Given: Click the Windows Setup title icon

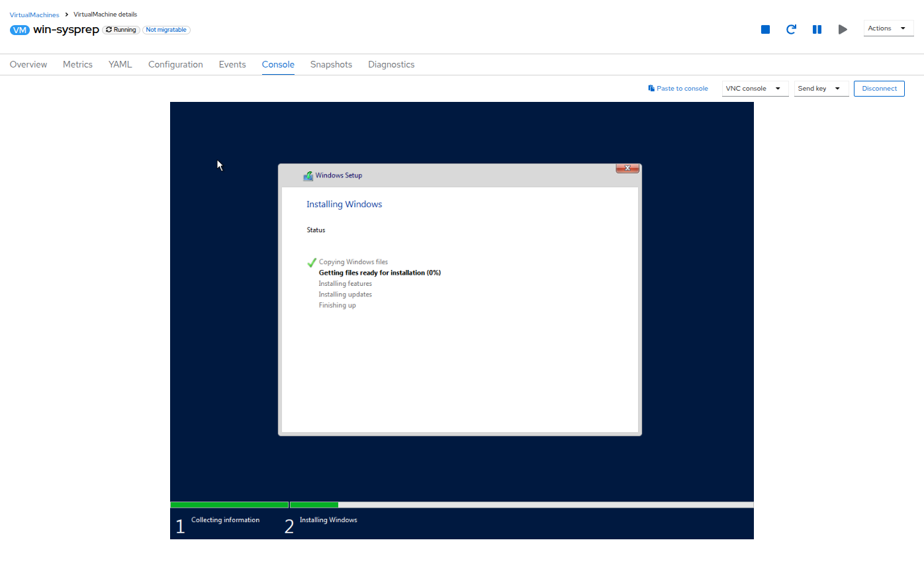Looking at the screenshot, I should point(308,176).
